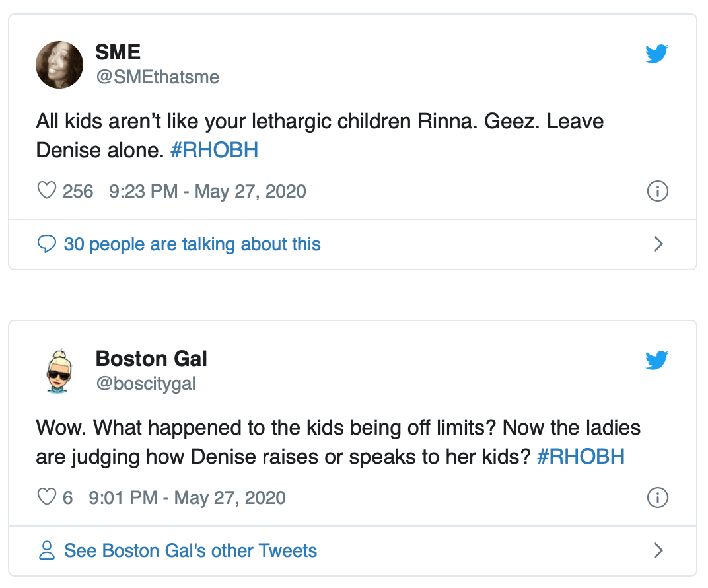Screen dimensions: 708x588
Task: Open the info icon on SME's tweet
Action: pyautogui.click(x=657, y=192)
